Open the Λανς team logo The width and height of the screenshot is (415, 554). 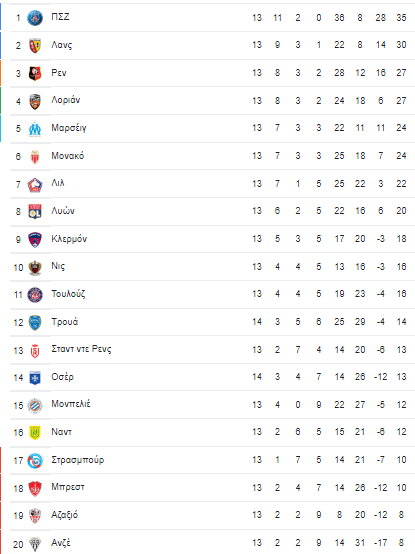35,46
